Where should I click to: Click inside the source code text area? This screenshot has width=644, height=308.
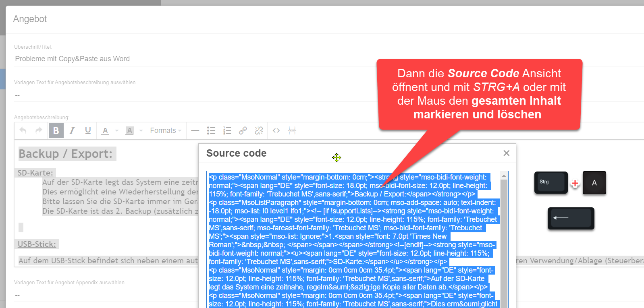(354, 240)
